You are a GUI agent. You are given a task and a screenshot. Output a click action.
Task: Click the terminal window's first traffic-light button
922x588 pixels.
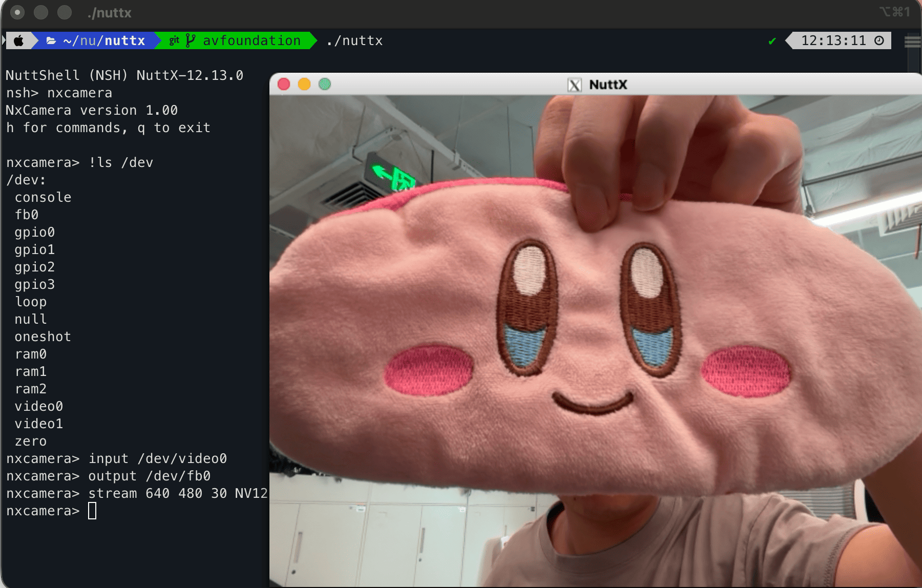[17, 12]
